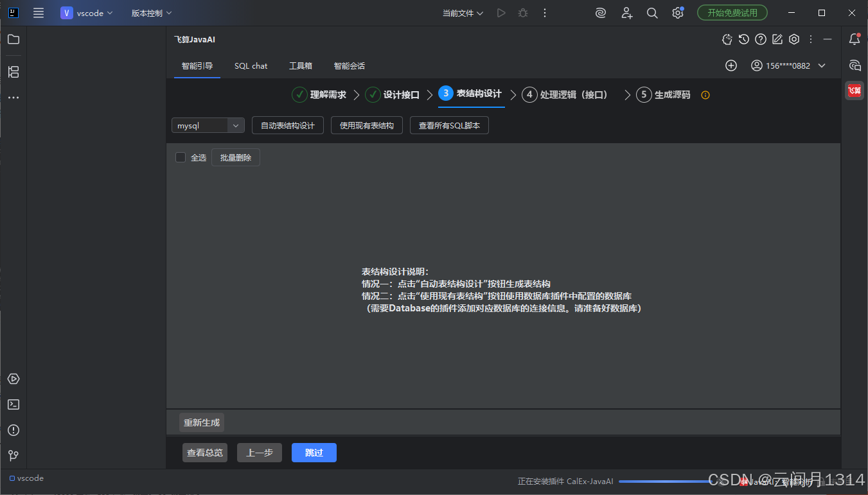Image resolution: width=868 pixels, height=495 pixels.
Task: Click the plugin install progress bar
Action: coord(665,482)
